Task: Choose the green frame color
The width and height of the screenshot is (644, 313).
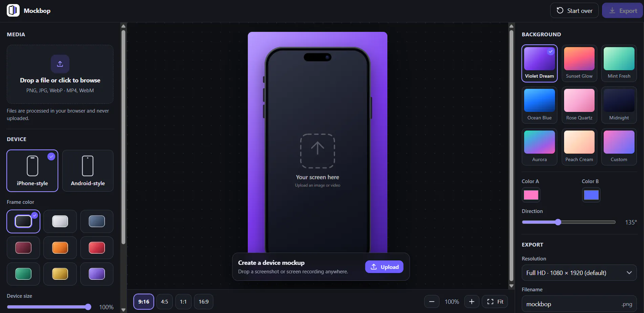Action: click(x=23, y=274)
